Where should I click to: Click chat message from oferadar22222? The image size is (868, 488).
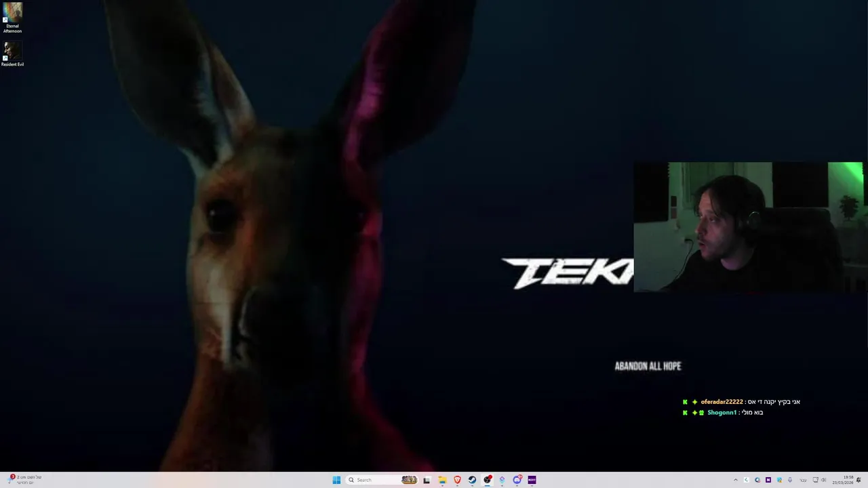click(x=741, y=402)
